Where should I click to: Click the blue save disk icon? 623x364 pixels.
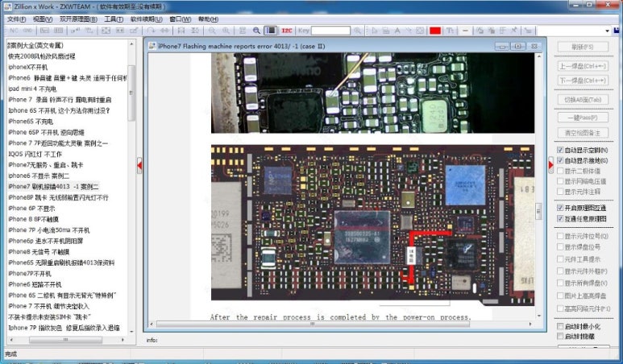coord(617,31)
